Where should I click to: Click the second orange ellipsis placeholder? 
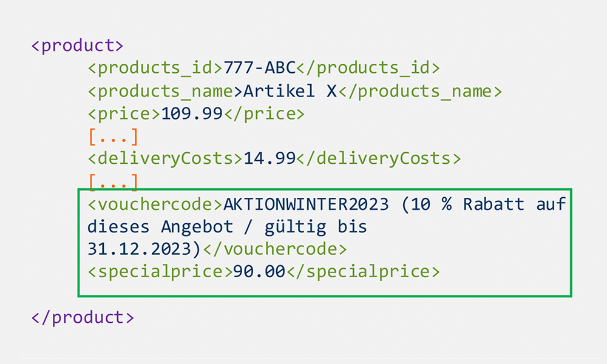tap(114, 182)
